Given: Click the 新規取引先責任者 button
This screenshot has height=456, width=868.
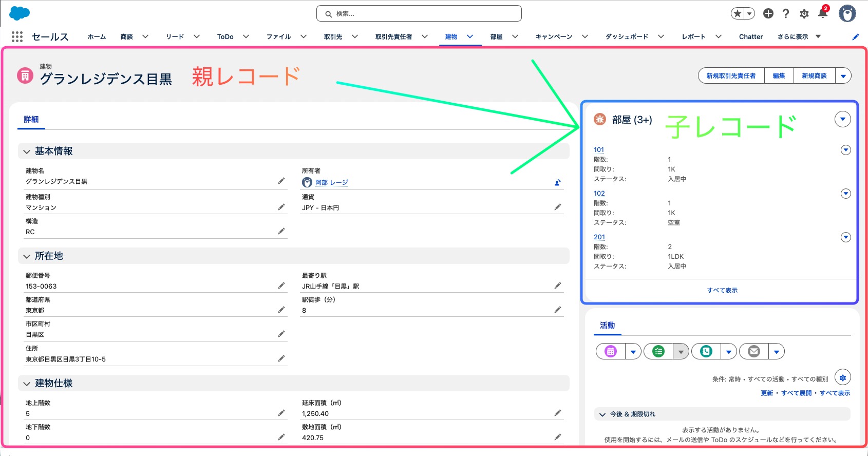Looking at the screenshot, I should pyautogui.click(x=731, y=76).
